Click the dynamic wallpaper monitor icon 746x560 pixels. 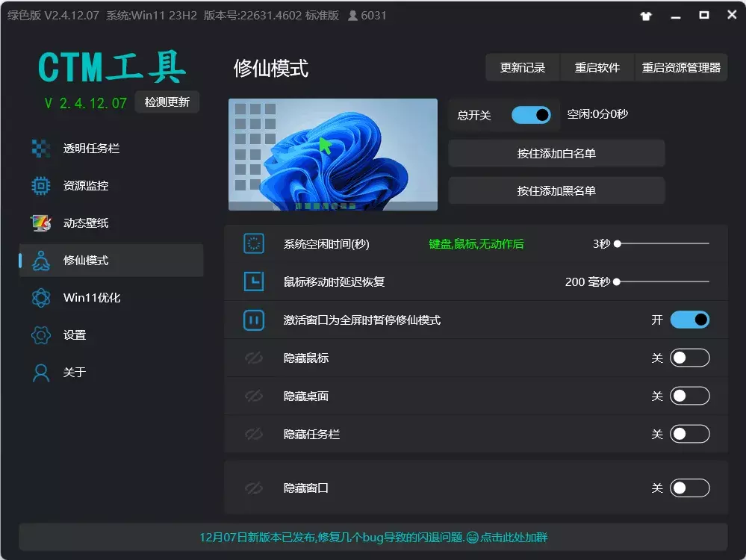click(41, 223)
